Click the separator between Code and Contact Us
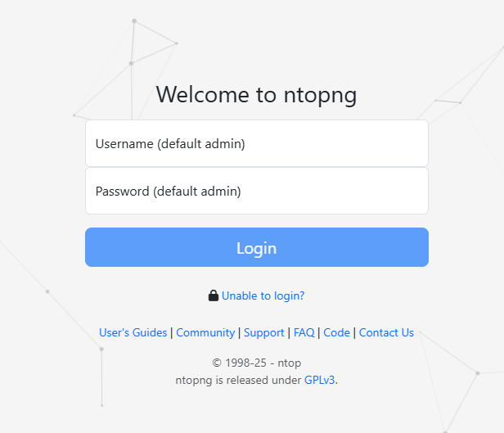This screenshot has width=504, height=433. 354,332
